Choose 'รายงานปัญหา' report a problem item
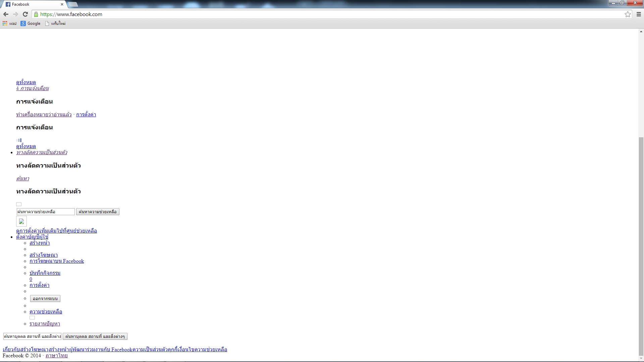The width and height of the screenshot is (644, 362). pyautogui.click(x=45, y=324)
